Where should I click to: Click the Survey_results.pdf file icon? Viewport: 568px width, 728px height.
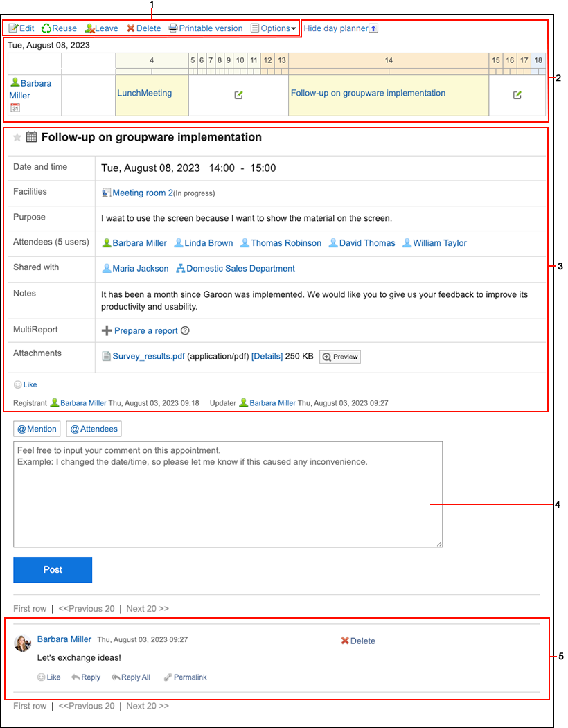[107, 356]
